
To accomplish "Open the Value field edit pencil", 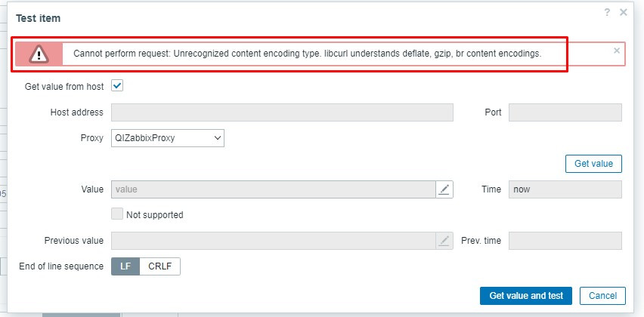I will click(x=444, y=189).
